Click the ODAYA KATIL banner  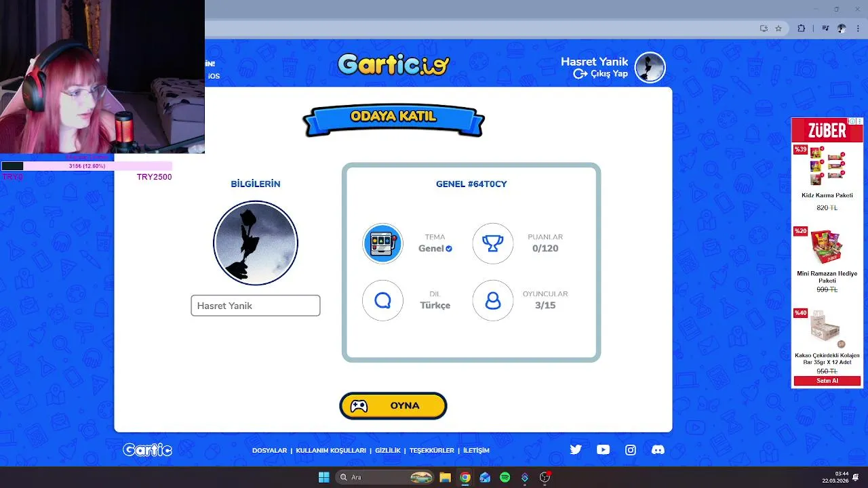pos(393,120)
